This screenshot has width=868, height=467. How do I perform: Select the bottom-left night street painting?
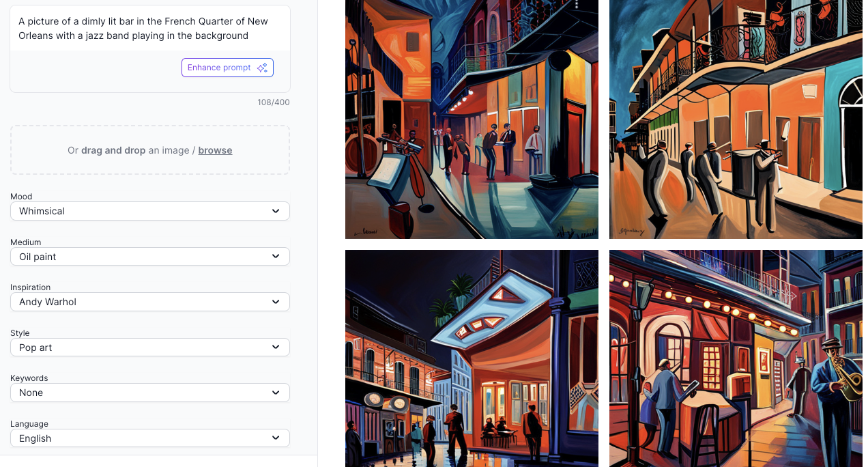click(x=472, y=358)
